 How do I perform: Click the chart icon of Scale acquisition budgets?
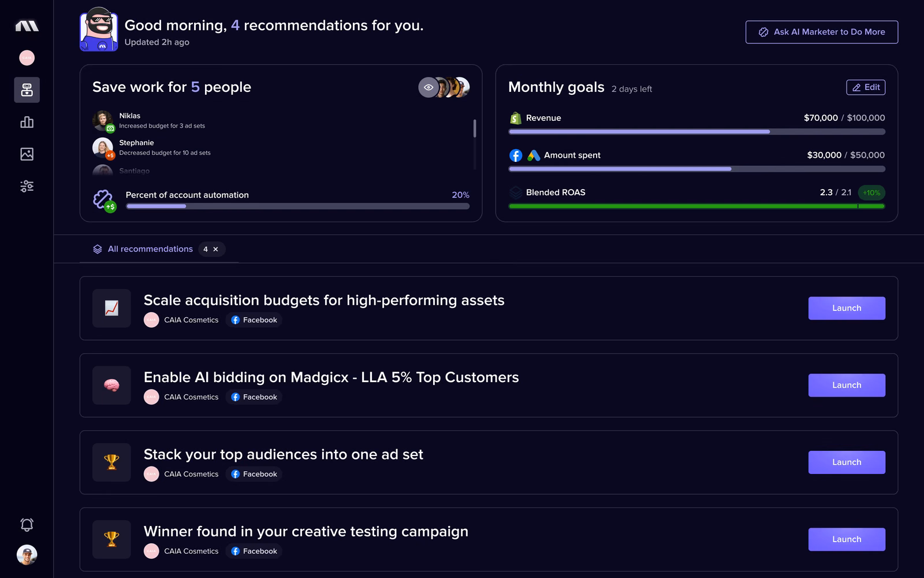tap(111, 308)
